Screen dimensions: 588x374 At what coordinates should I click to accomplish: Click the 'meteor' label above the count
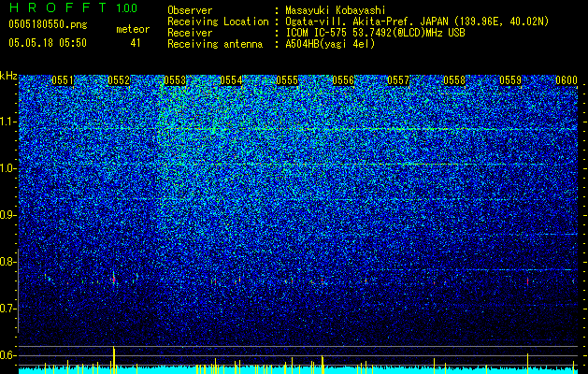point(133,29)
